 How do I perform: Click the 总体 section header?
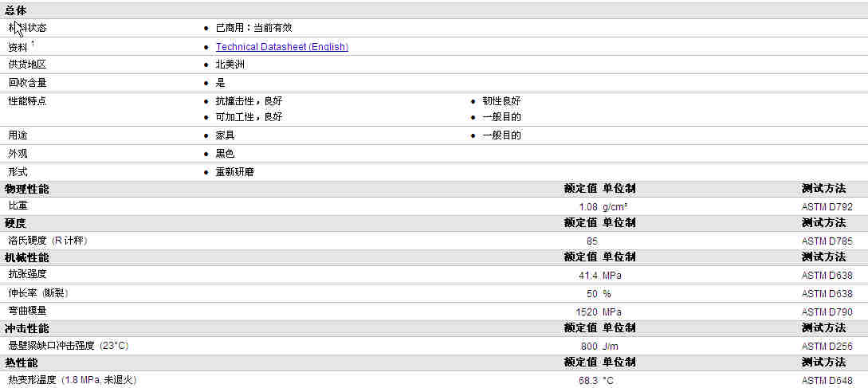[x=15, y=10]
